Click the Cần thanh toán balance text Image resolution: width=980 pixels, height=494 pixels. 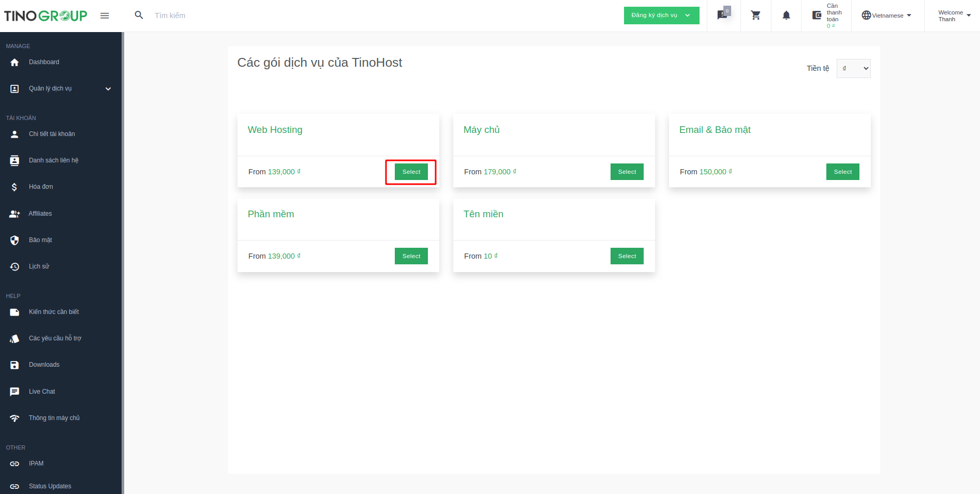coord(834,16)
